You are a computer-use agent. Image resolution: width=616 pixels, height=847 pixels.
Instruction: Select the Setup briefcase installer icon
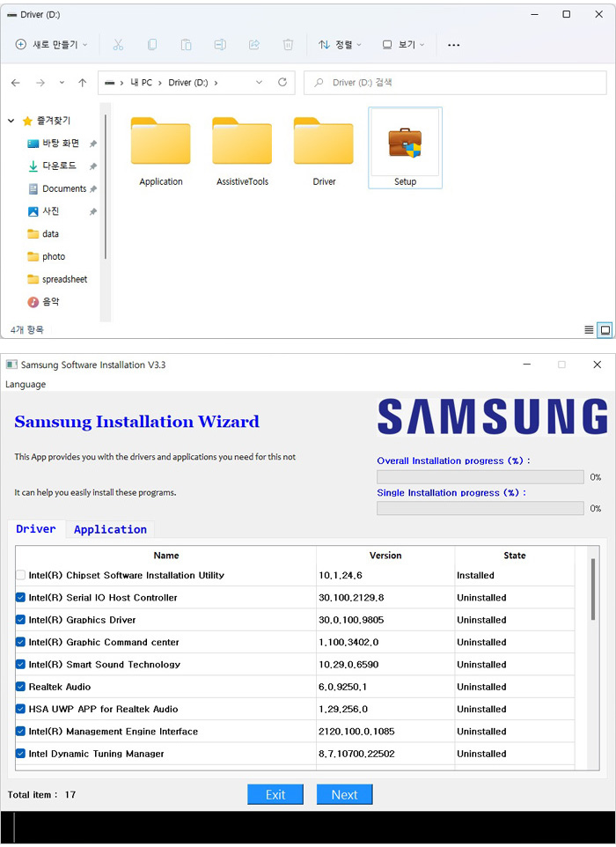[405, 142]
